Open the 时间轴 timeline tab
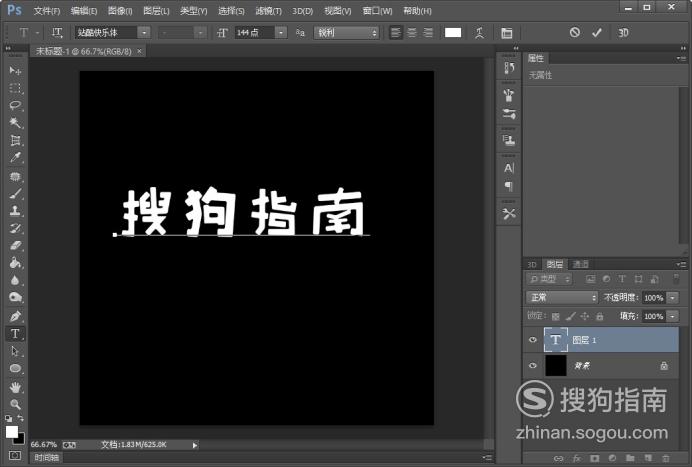692x467 pixels. point(47,458)
